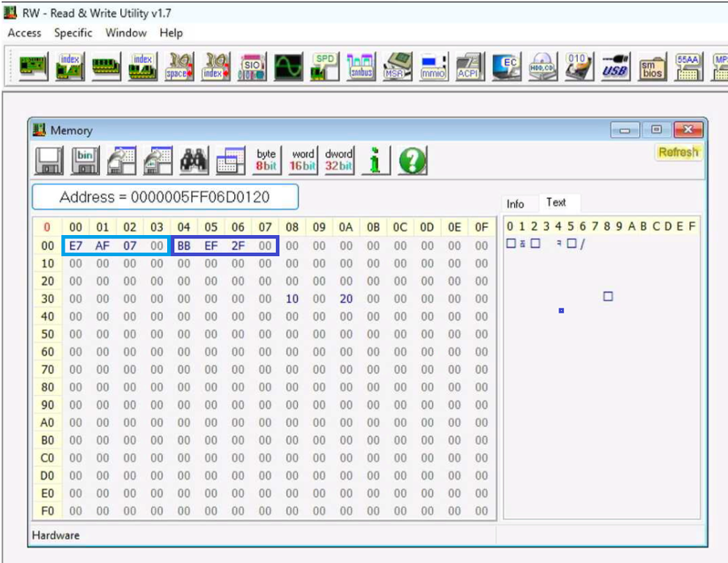Open the Specific menu
The height and width of the screenshot is (563, 728).
(73, 33)
